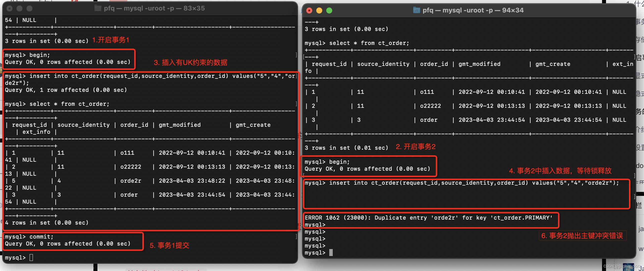The image size is (644, 271).
Task: Click the last mysql> prompt in left terminal
Action: point(15,258)
